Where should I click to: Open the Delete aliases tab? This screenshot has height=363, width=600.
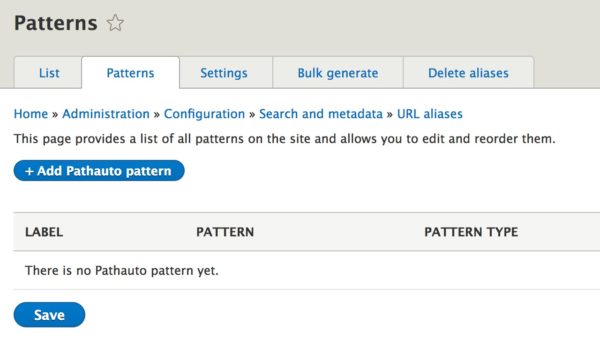468,73
